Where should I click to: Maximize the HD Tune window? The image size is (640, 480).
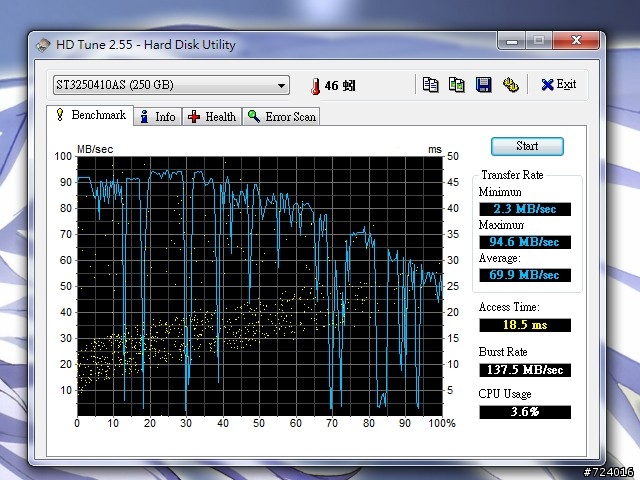click(539, 40)
